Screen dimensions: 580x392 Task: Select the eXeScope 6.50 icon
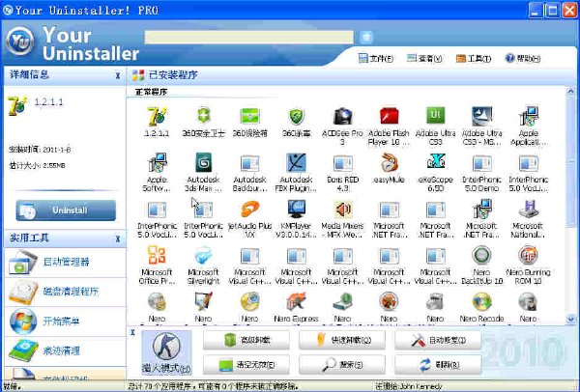click(435, 162)
